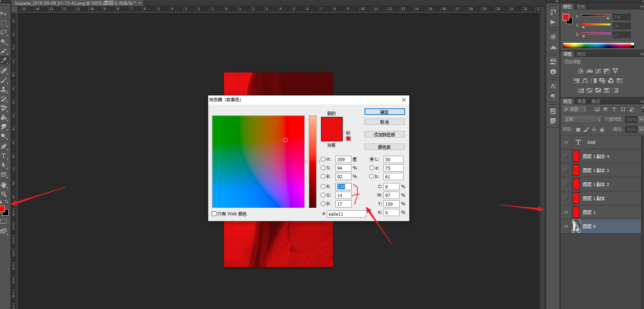Select the Magic Wand tool
The width and height of the screenshot is (644, 309).
click(x=4, y=42)
